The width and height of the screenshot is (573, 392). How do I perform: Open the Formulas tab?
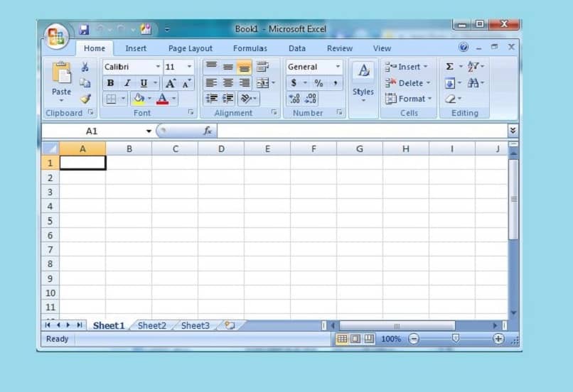click(x=250, y=48)
